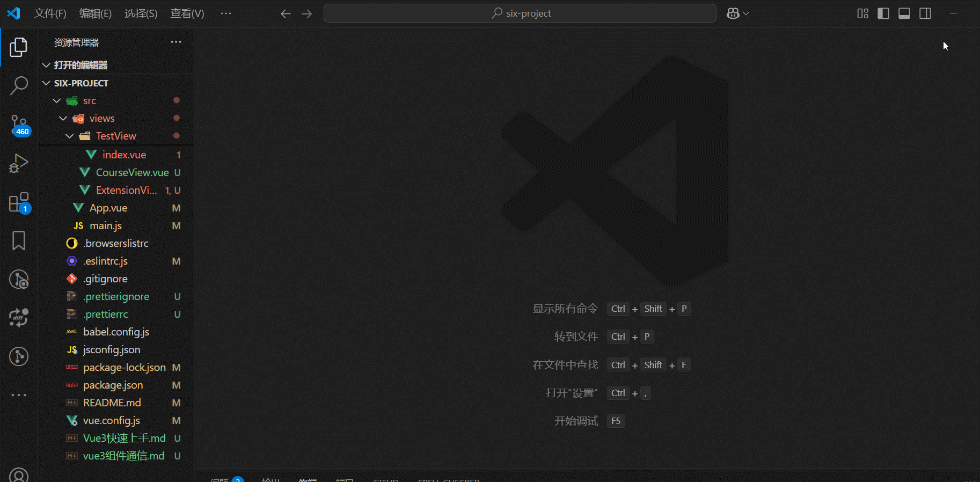Collapse the src folder chevron
980x482 pixels.
56,100
